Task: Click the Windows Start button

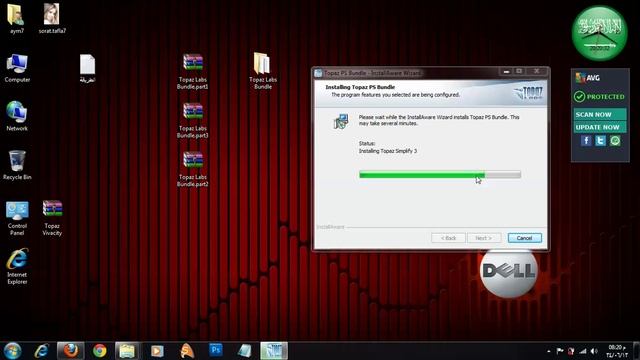Action: click(x=12, y=351)
